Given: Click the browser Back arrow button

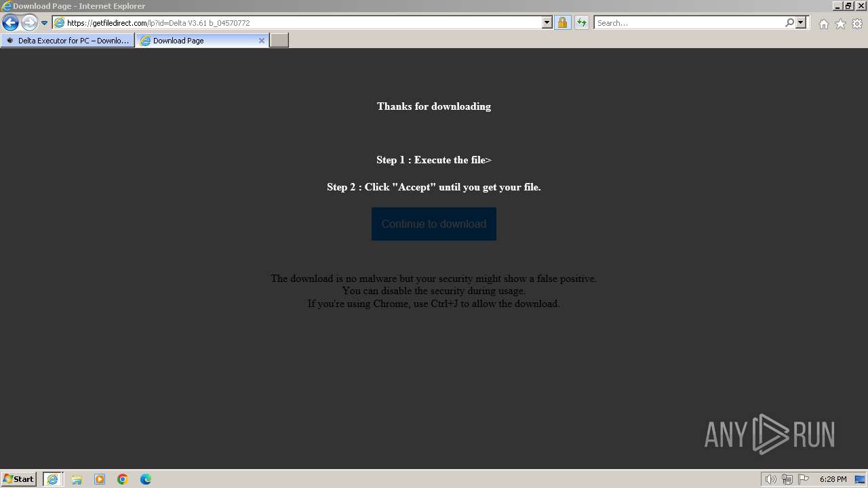Looking at the screenshot, I should tap(10, 23).
